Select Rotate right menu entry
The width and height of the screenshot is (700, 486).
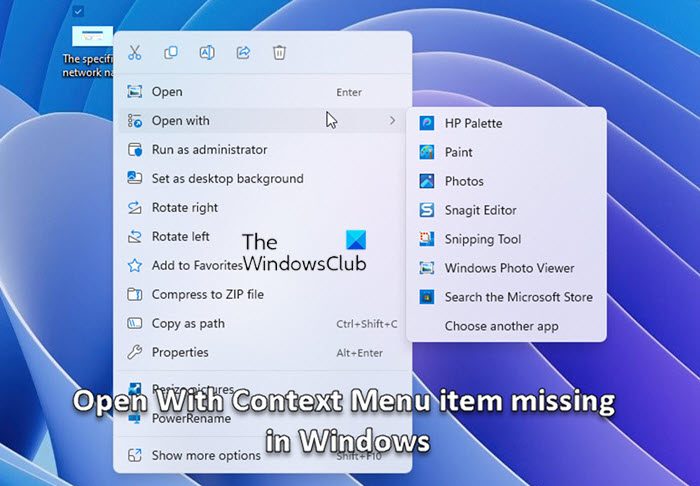coord(262,208)
